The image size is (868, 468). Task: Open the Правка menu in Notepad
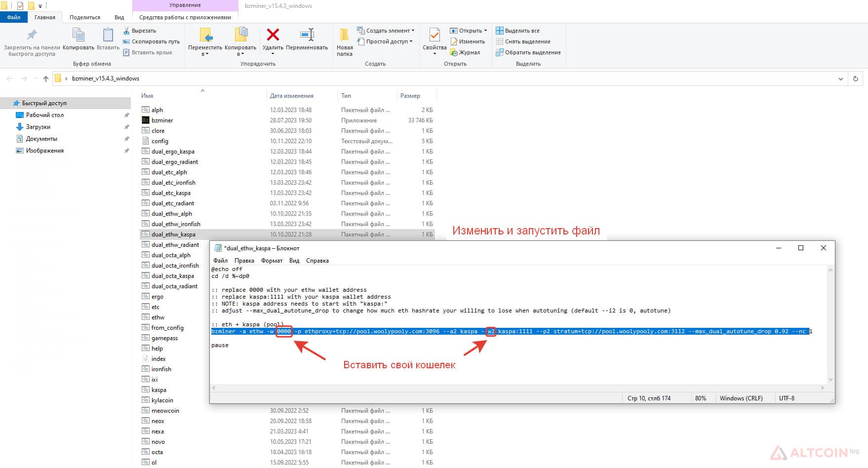[x=244, y=261]
